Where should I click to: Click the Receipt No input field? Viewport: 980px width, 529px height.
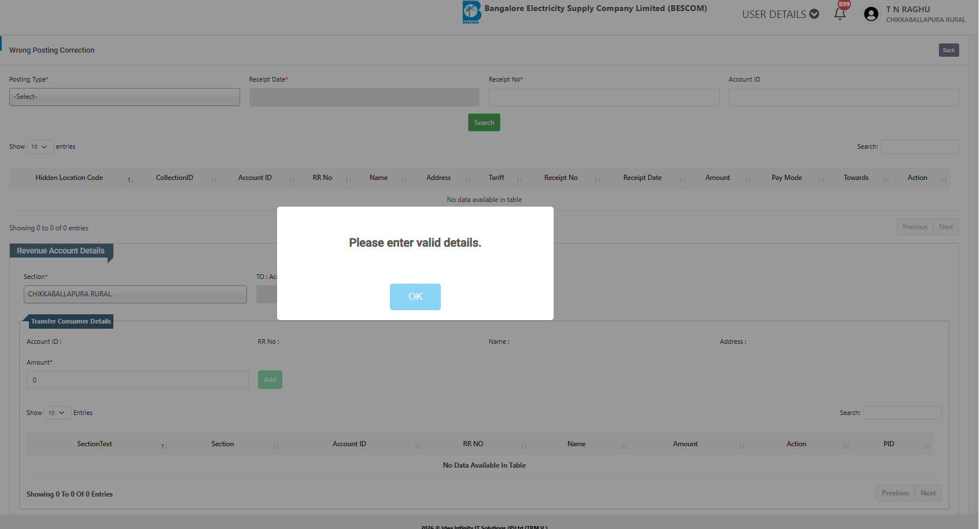604,97
